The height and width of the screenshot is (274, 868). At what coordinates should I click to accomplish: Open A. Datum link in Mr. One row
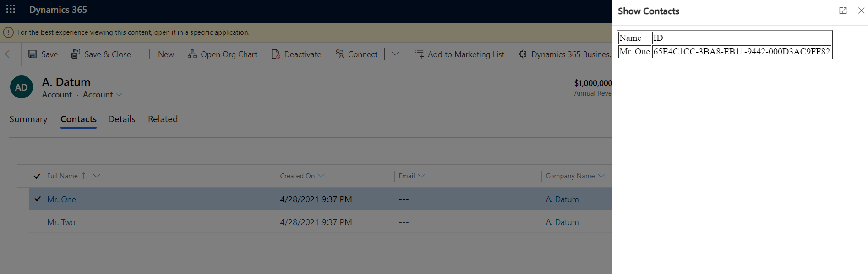click(x=562, y=199)
